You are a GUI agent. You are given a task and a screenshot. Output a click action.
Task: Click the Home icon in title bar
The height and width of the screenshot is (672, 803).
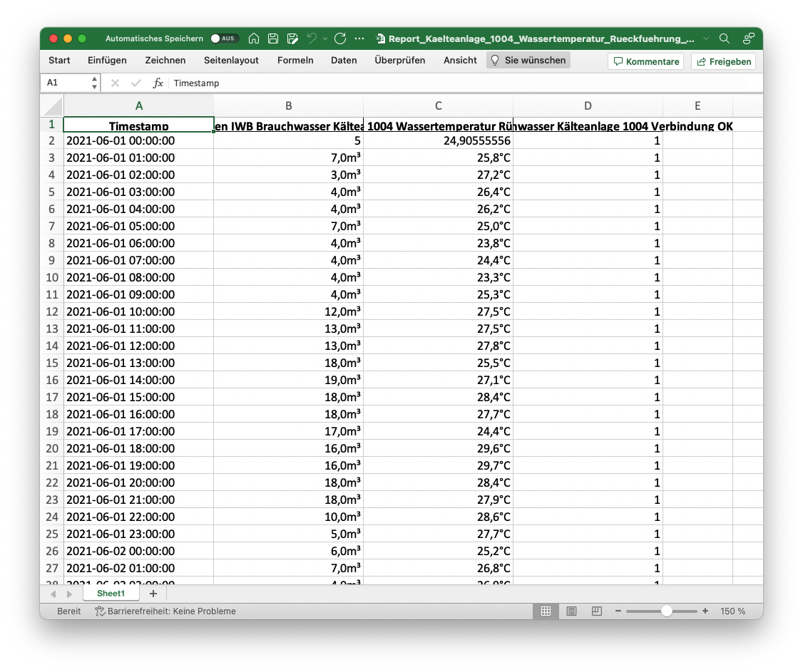click(x=253, y=38)
